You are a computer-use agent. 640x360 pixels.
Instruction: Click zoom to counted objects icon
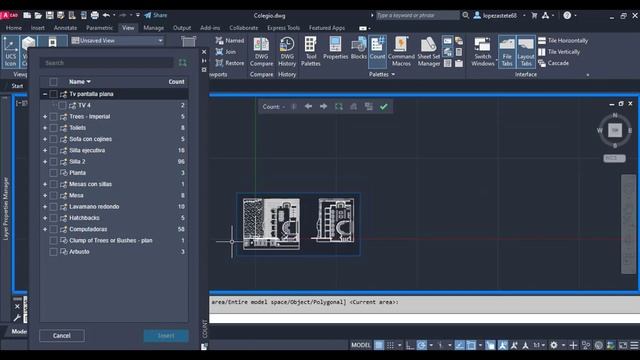point(338,107)
